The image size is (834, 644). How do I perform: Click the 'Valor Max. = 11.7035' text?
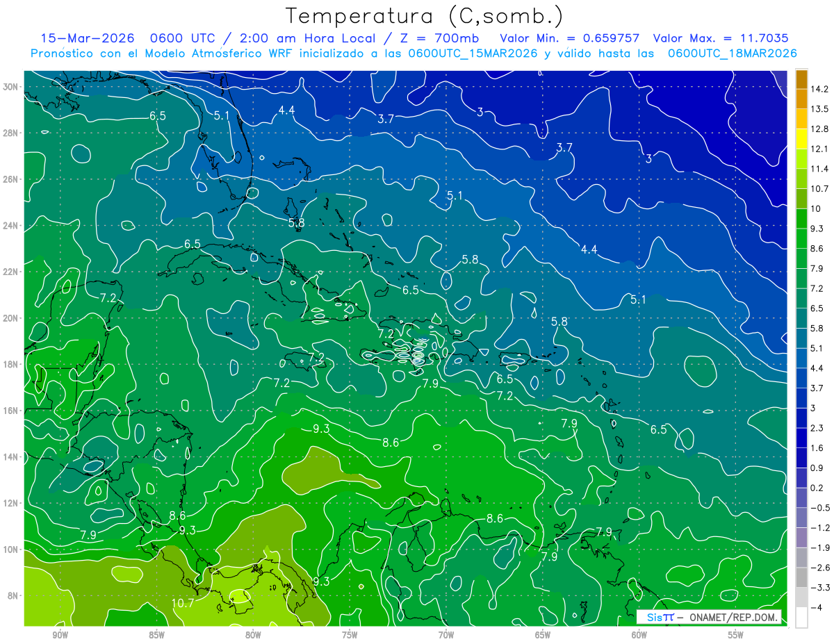coord(721,38)
